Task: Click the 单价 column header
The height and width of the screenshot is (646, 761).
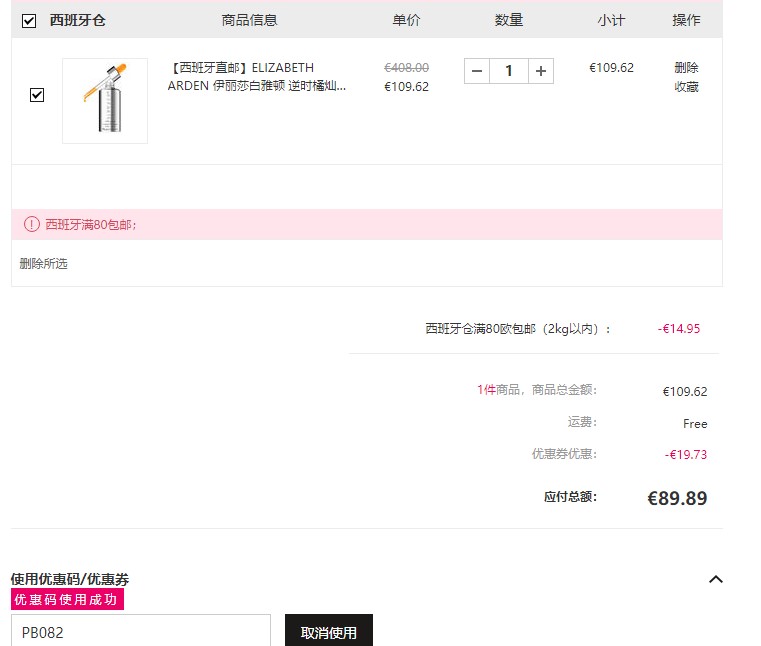Action: tap(406, 20)
